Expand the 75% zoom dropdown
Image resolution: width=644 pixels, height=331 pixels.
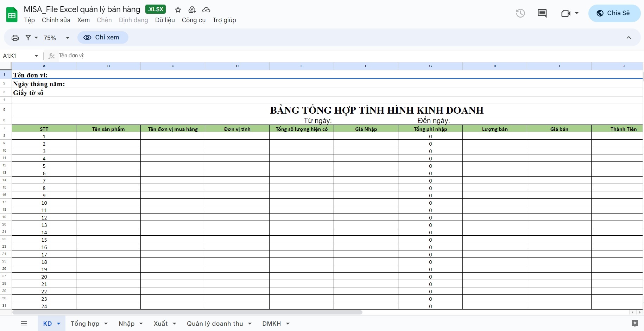click(x=56, y=38)
